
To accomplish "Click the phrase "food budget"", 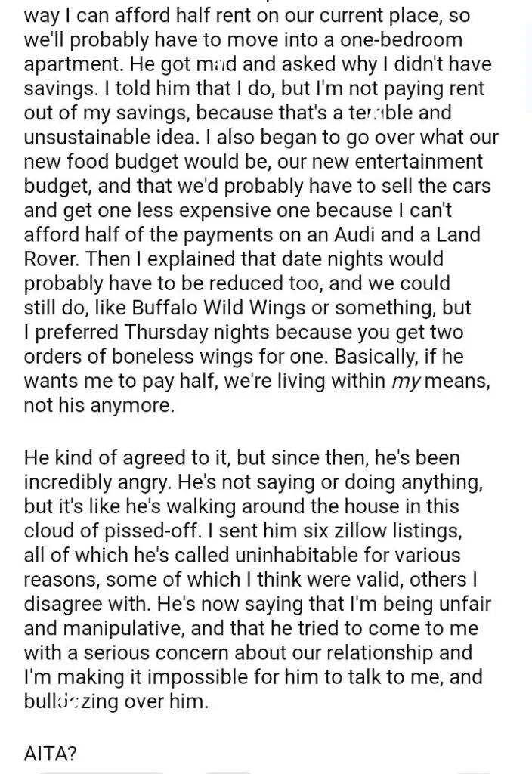I will coord(115,163).
